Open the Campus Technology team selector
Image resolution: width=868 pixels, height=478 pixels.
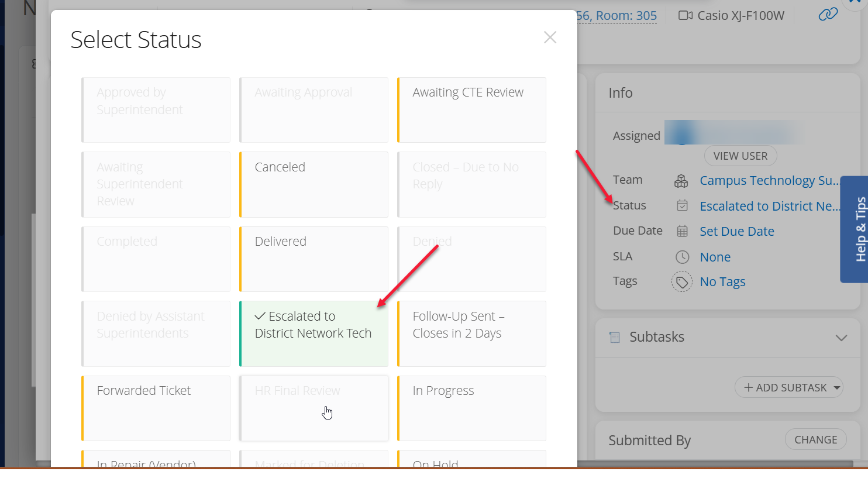pos(769,181)
